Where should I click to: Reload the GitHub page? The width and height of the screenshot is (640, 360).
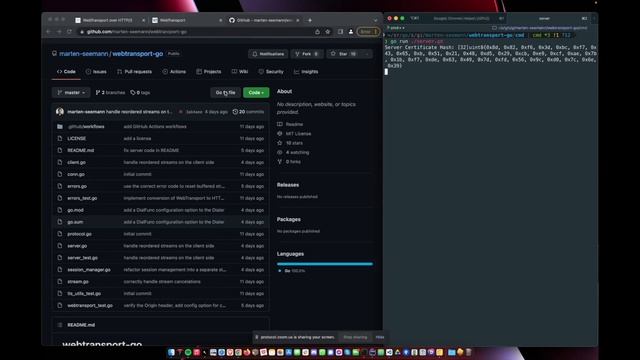[x=69, y=31]
